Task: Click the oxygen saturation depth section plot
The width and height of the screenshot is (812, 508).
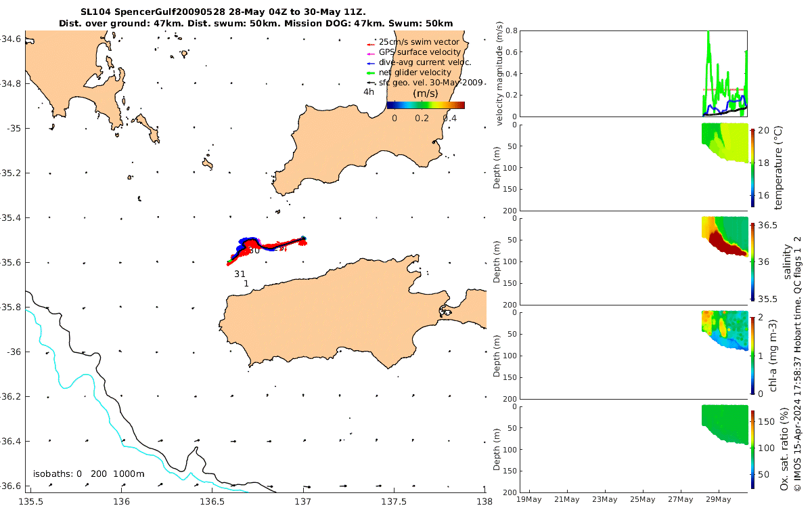Action: 725,425
